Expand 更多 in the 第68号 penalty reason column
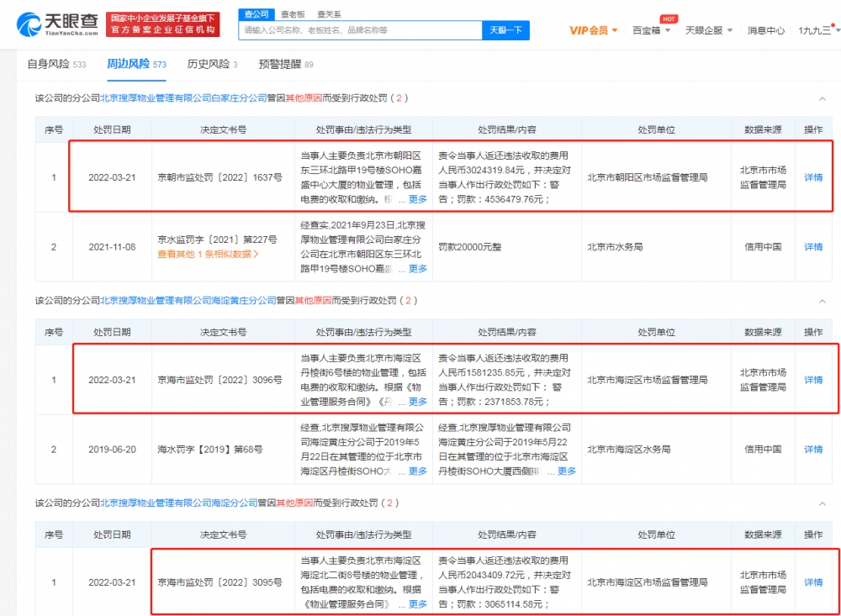Viewport: 841px width, 616px height. click(418, 471)
